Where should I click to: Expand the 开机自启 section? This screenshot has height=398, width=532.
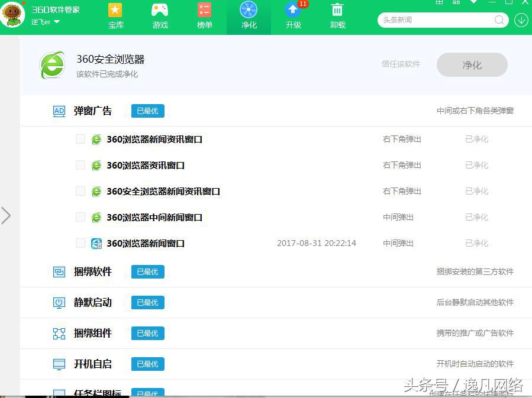pyautogui.click(x=276, y=364)
